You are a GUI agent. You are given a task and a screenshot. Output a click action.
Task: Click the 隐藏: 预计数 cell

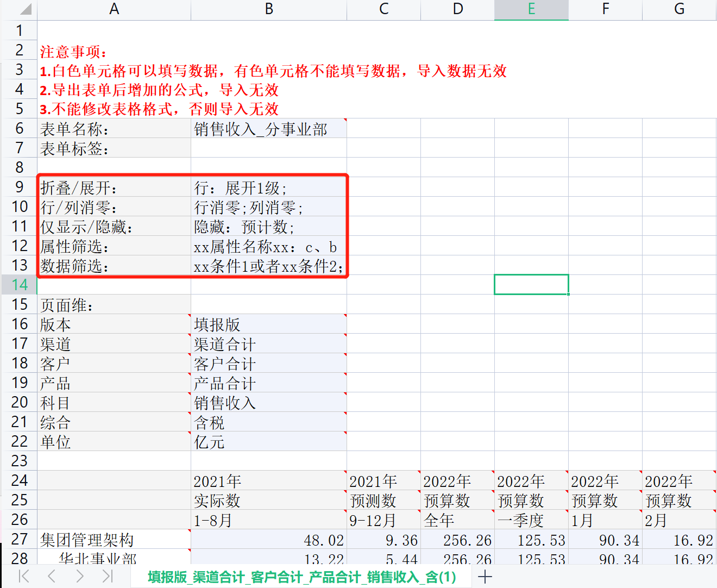[268, 227]
